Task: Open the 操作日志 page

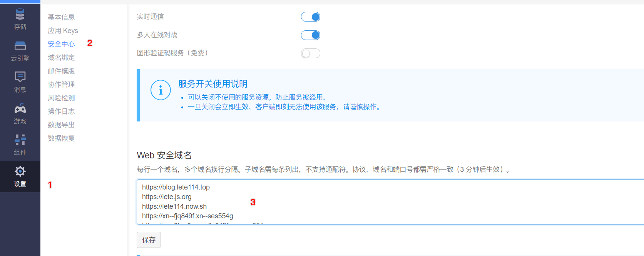Action: [x=61, y=111]
